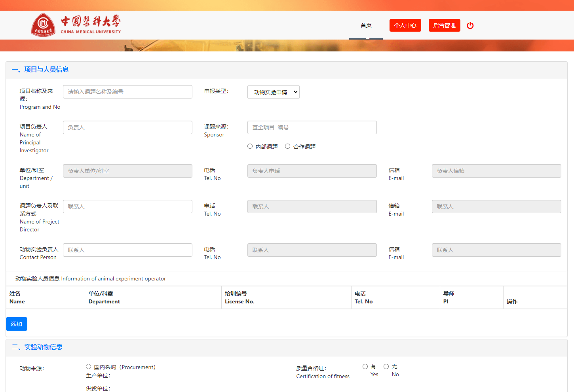The height and width of the screenshot is (392, 574).
Task: Open the 首页 navigation tab
Action: coord(366,25)
